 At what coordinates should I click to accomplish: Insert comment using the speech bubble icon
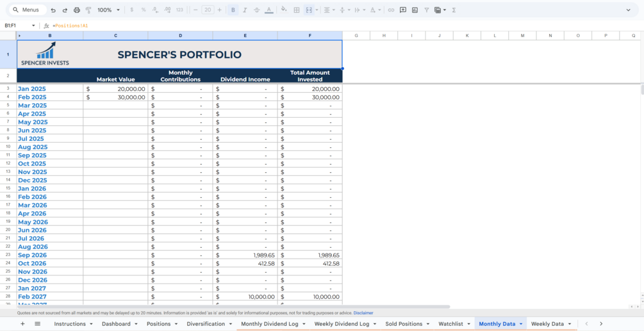point(403,10)
